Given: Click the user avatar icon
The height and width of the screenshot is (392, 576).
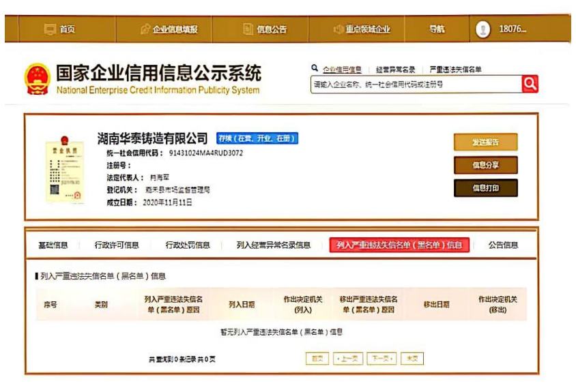Looking at the screenshot, I should tap(483, 29).
